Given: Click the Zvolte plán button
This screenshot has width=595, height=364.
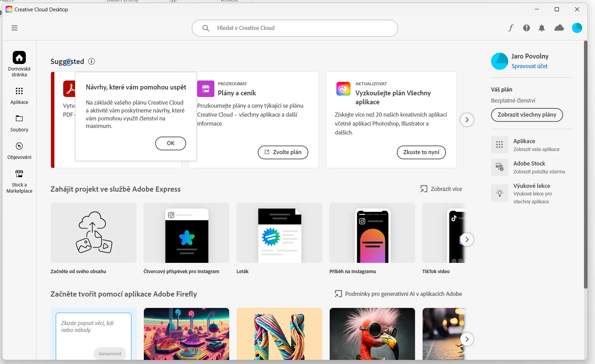Looking at the screenshot, I should pyautogui.click(x=283, y=152).
